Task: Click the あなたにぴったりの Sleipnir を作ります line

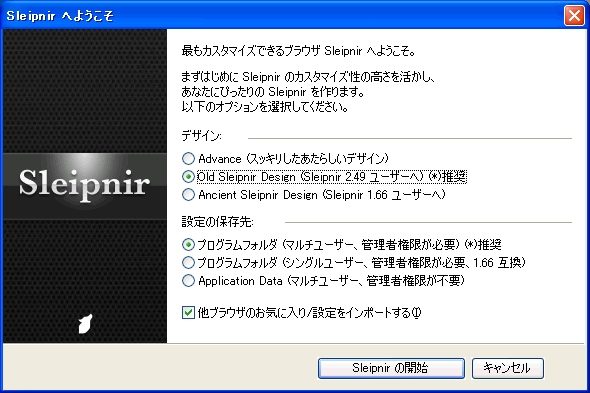Action: click(x=273, y=92)
